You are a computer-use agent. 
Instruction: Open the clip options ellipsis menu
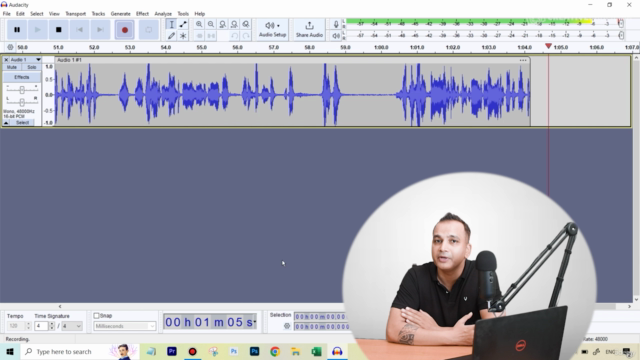pyautogui.click(x=523, y=60)
